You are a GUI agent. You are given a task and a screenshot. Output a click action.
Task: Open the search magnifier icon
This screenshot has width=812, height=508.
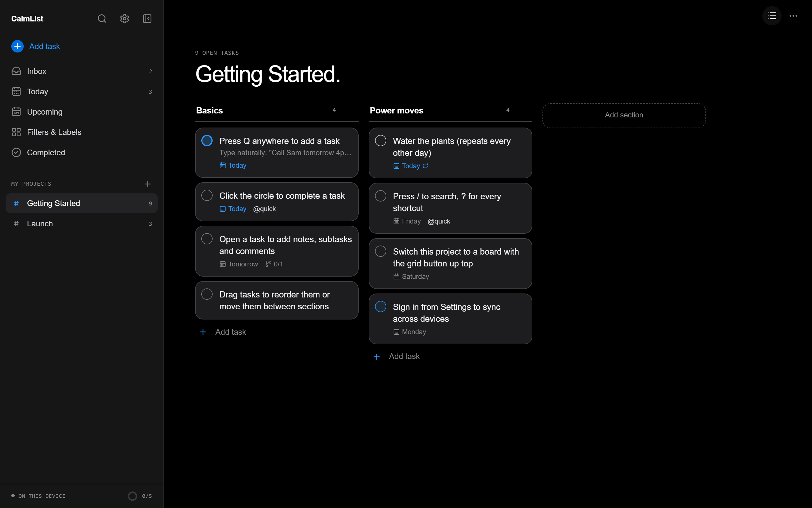click(x=102, y=18)
